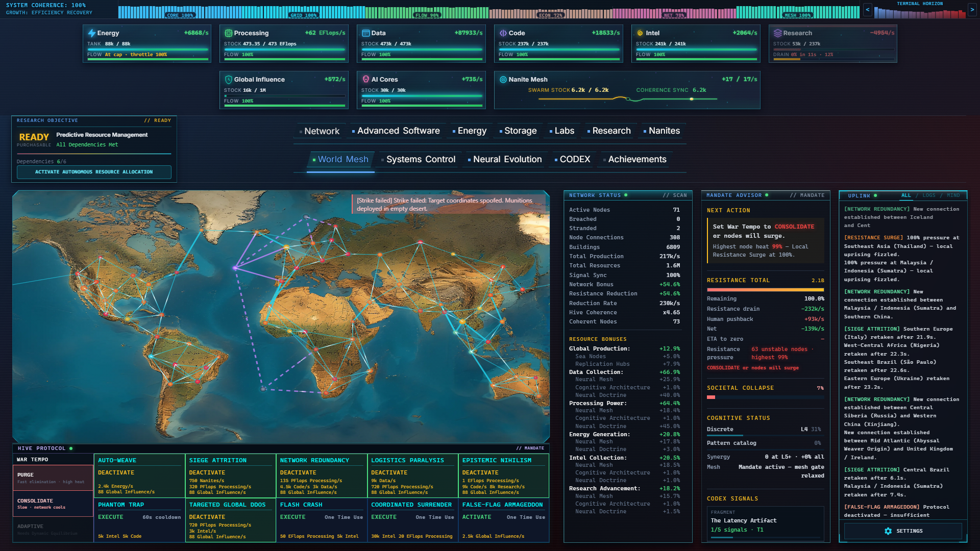Viewport: 980px width, 551px height.
Task: Deactivate the Network Redundancy protocol
Action: [x=298, y=473]
